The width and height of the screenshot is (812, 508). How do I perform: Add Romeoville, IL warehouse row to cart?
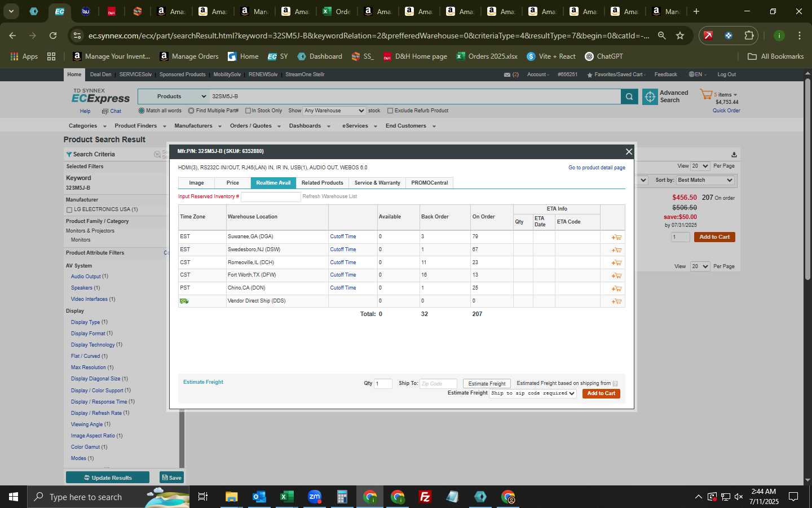tap(616, 263)
